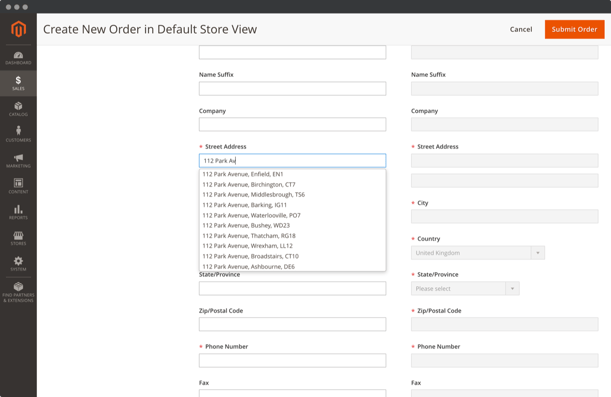This screenshot has width=611, height=397.
Task: Select suggestion 112 Park Avenue, Enfield, EN1
Action: point(292,174)
